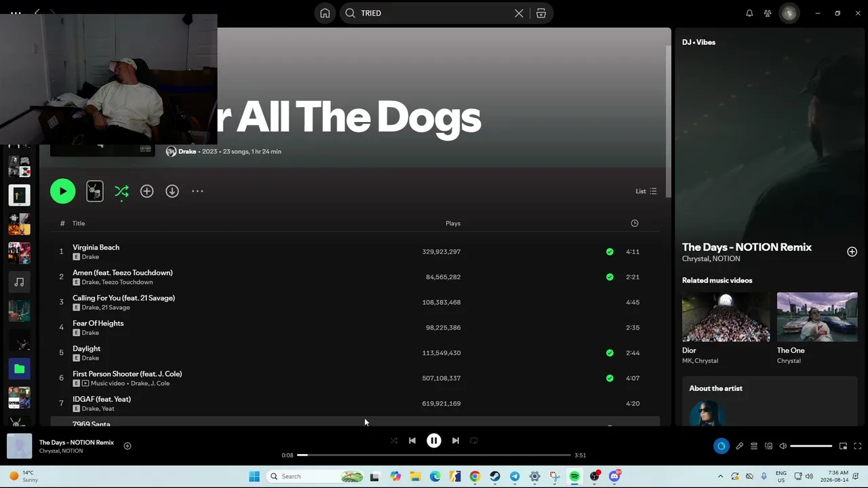Save album to Your Library
This screenshot has height=488, width=868.
[x=146, y=191]
